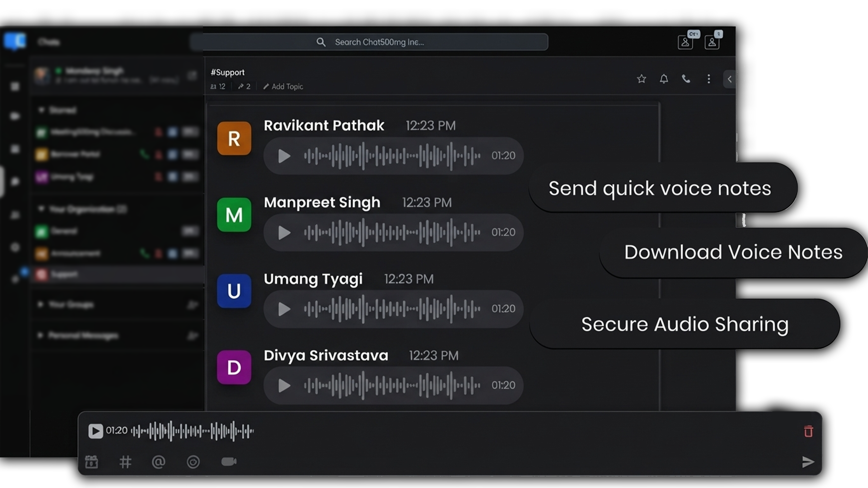The width and height of the screenshot is (868, 488).
Task: Delete the recorded voice note
Action: (808, 431)
